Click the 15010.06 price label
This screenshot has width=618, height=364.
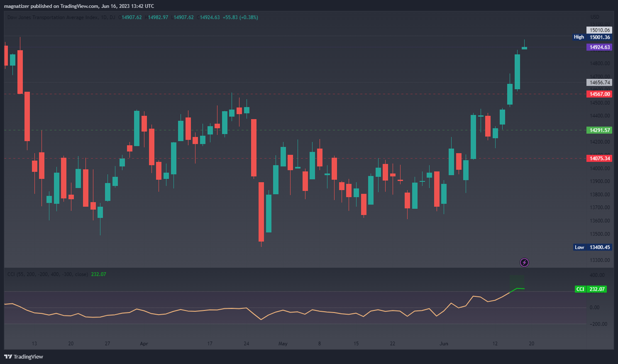coord(600,30)
